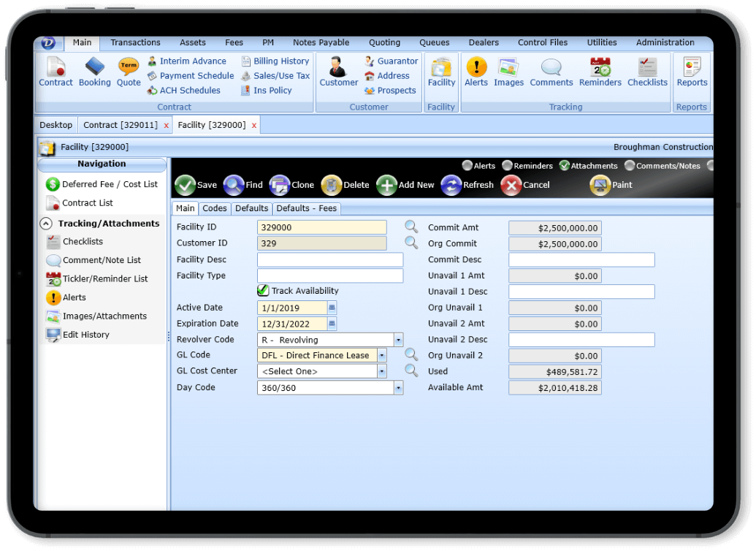The image size is (756, 551).
Task: Click the Attachments status toggle in the toolbar
Action: 564,165
